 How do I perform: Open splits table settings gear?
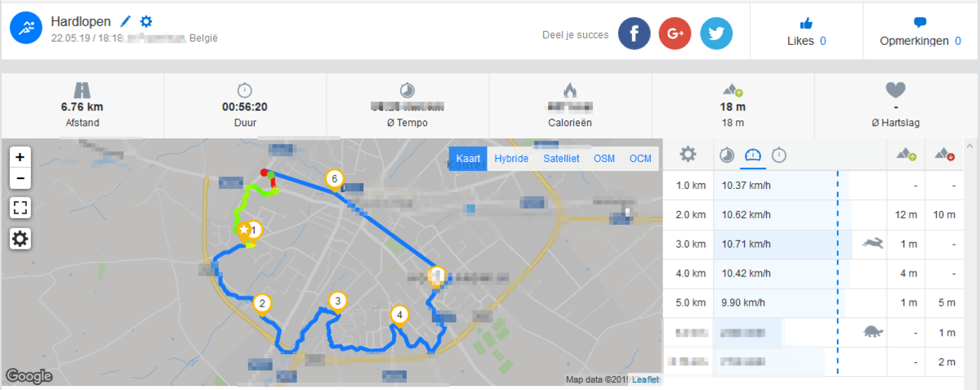coord(688,154)
